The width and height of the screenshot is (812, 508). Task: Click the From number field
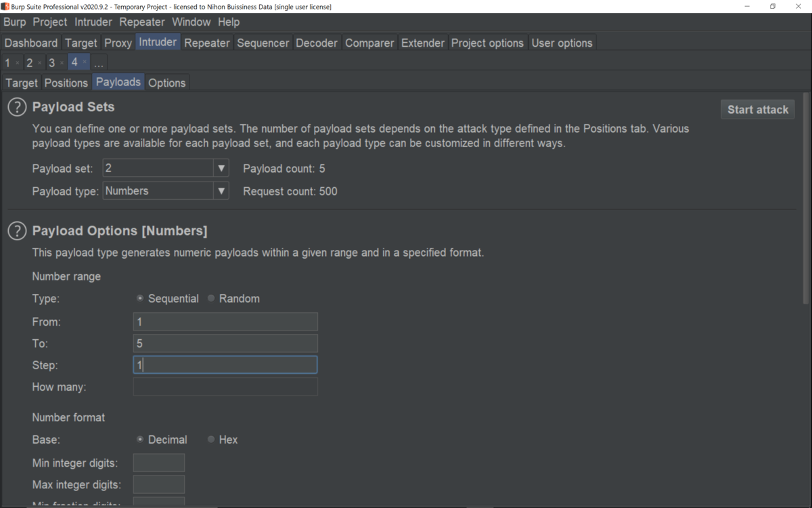225,322
